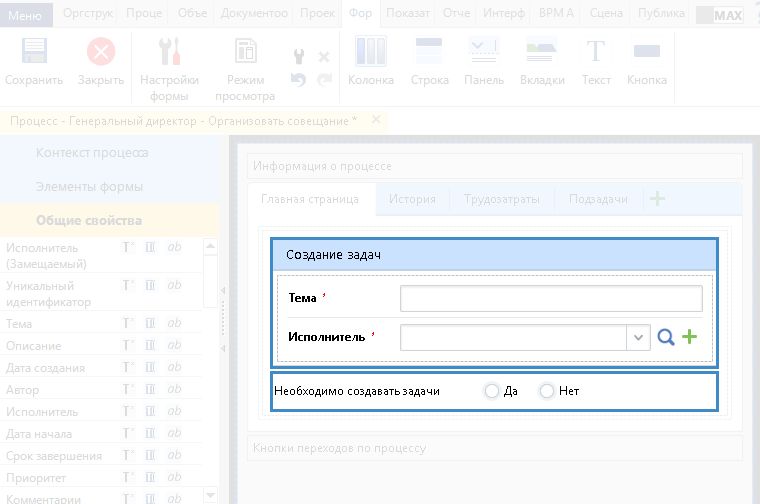Switch to the История tab
The height and width of the screenshot is (504, 760).
pos(412,199)
